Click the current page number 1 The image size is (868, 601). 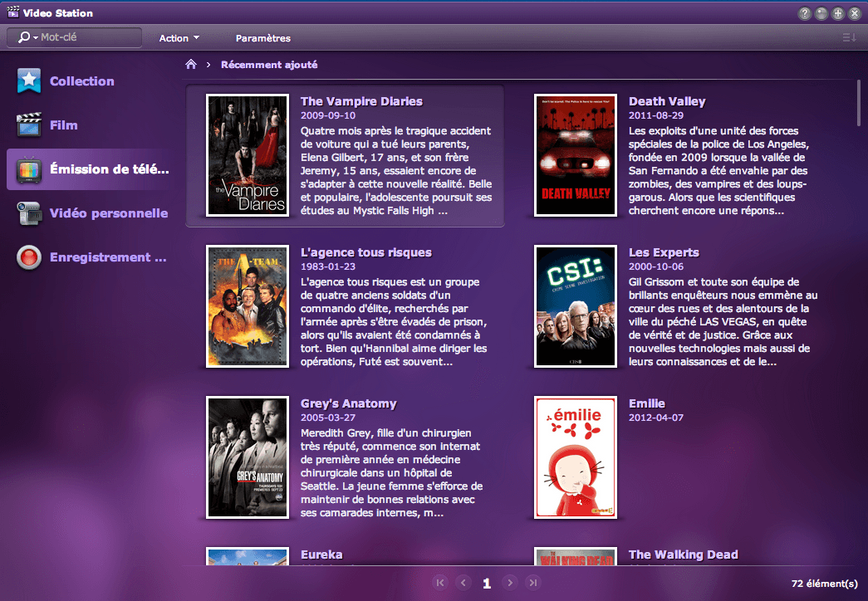(487, 584)
